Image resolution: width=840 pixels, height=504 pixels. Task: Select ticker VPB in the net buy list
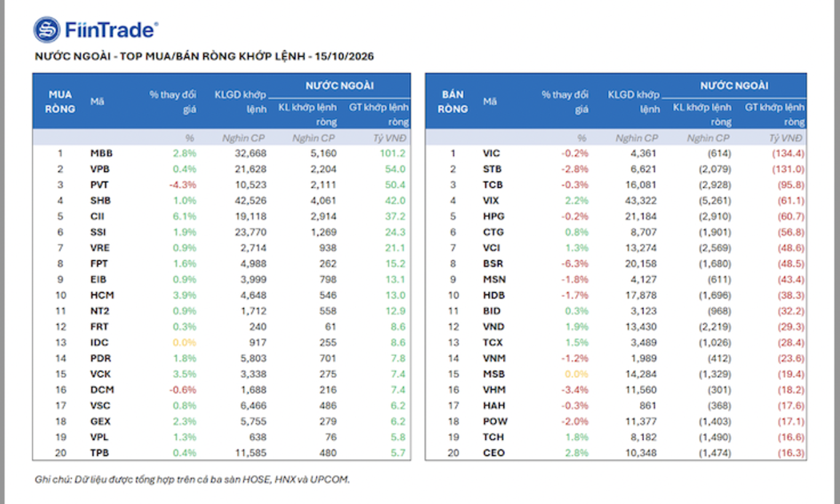pyautogui.click(x=100, y=170)
